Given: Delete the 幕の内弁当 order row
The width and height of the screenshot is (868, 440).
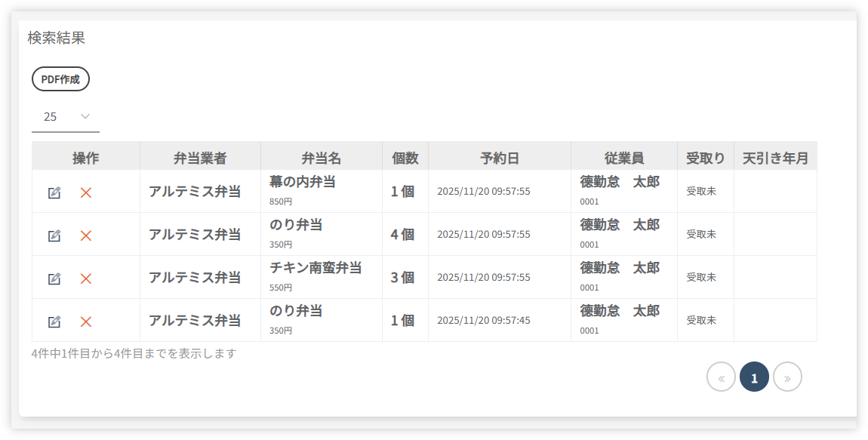Looking at the screenshot, I should tap(86, 192).
